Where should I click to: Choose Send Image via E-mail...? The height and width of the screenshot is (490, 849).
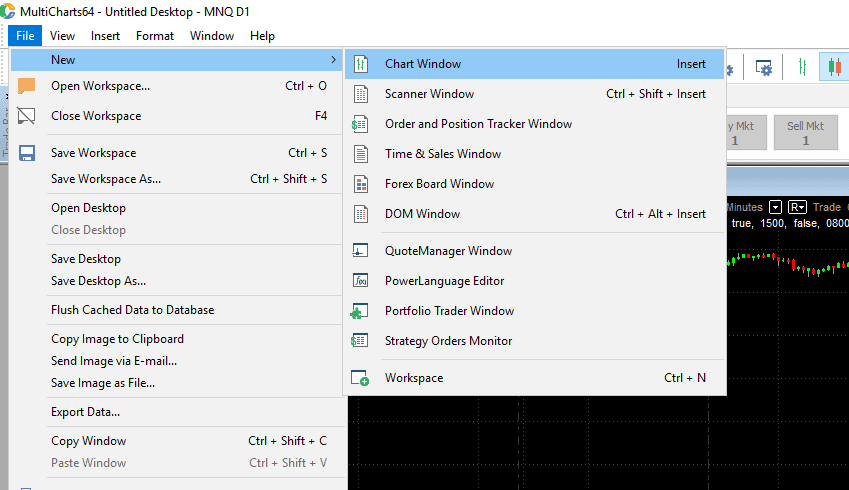177,361
